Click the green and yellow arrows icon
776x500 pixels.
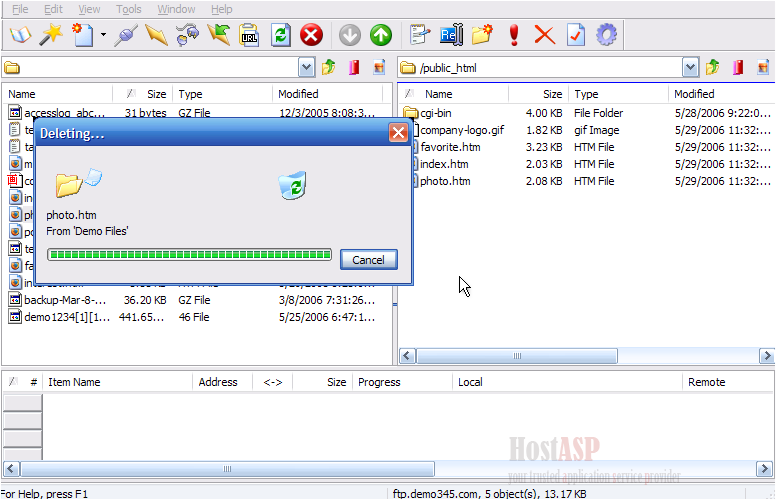[x=218, y=35]
